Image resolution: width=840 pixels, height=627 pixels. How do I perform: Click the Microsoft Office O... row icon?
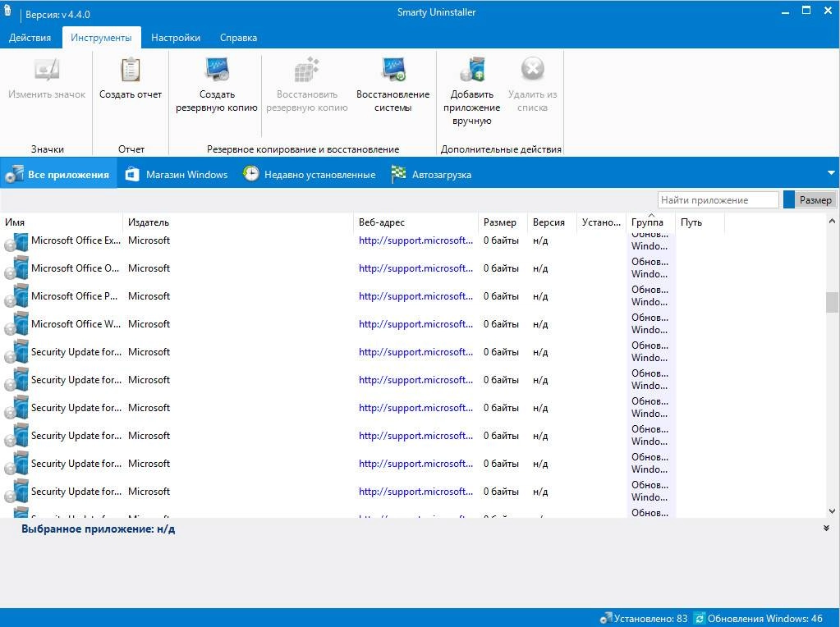pos(16,269)
